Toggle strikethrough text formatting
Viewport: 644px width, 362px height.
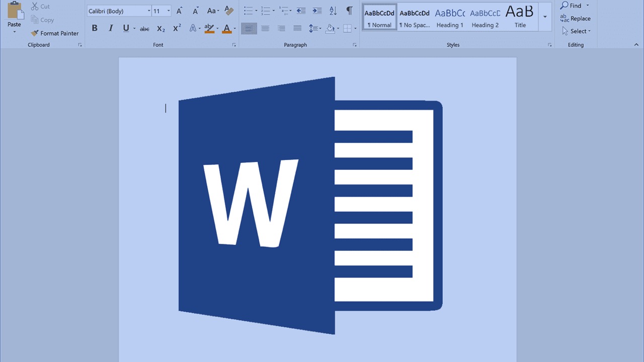tap(144, 29)
